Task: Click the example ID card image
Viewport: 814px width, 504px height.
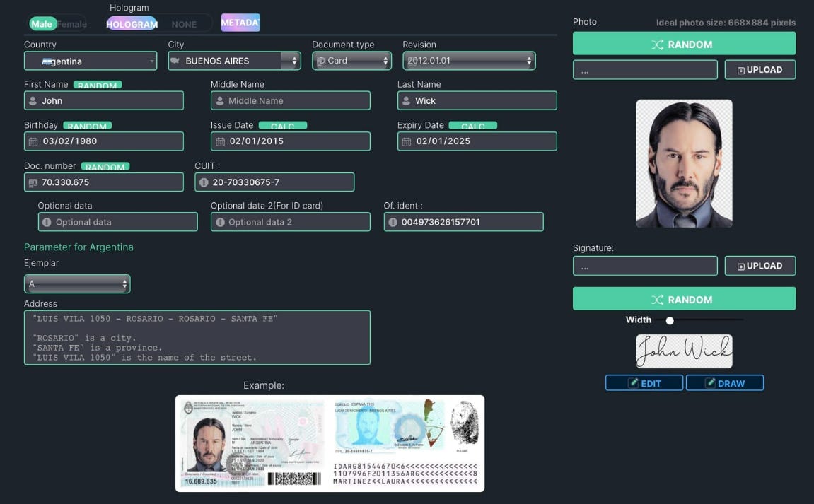Action: click(330, 444)
